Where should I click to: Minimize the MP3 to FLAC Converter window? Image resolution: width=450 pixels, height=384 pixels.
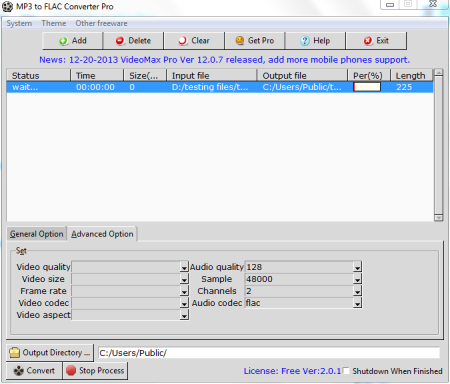(x=390, y=5)
